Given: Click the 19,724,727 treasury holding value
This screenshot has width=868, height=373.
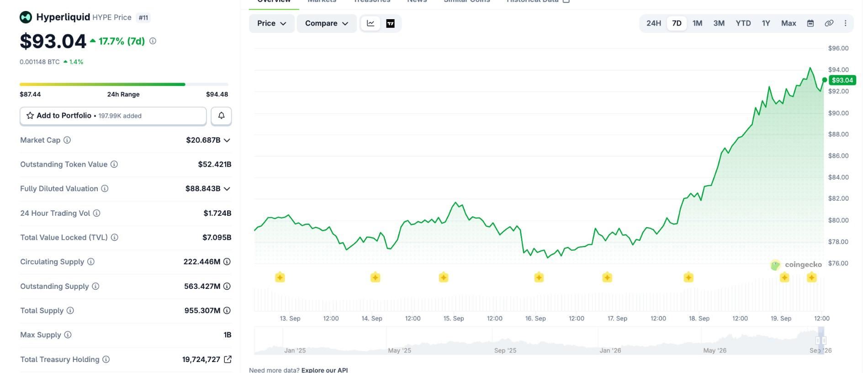Looking at the screenshot, I should click(x=201, y=359).
